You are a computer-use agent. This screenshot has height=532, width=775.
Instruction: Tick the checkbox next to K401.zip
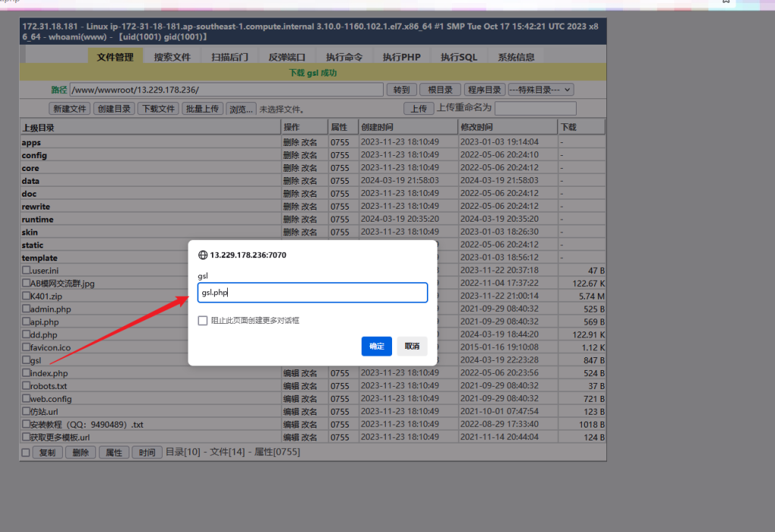pos(26,296)
